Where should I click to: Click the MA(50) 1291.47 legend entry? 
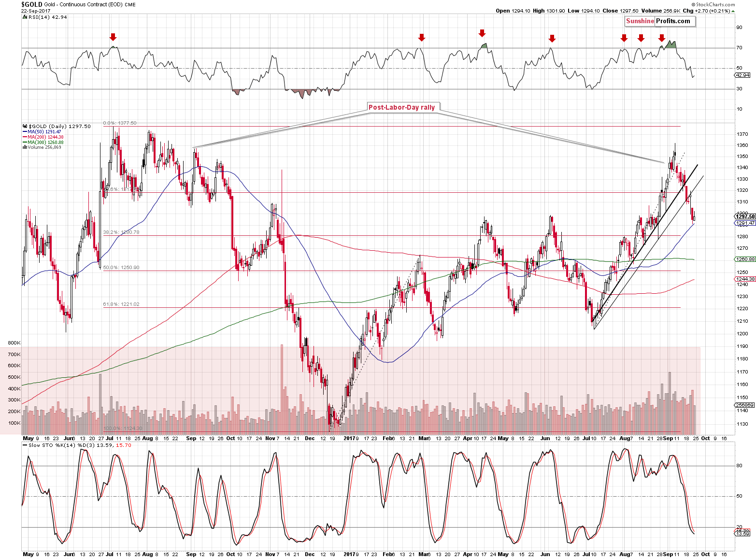click(42, 132)
